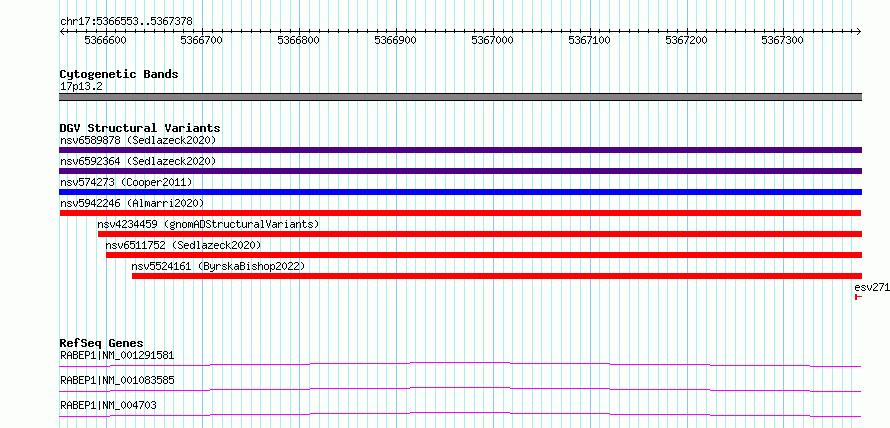Click the small esv271 variant marker
The height and width of the screenshot is (428, 890).
pos(858,297)
